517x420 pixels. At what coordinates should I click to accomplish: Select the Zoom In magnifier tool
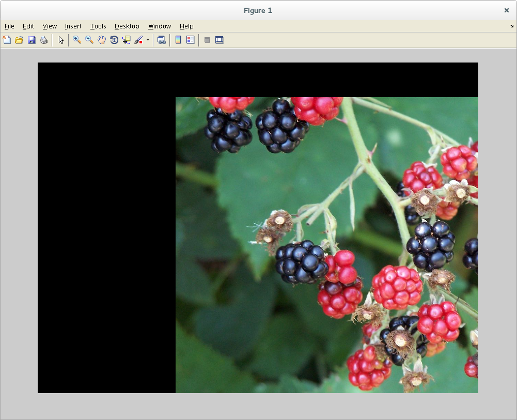77,40
